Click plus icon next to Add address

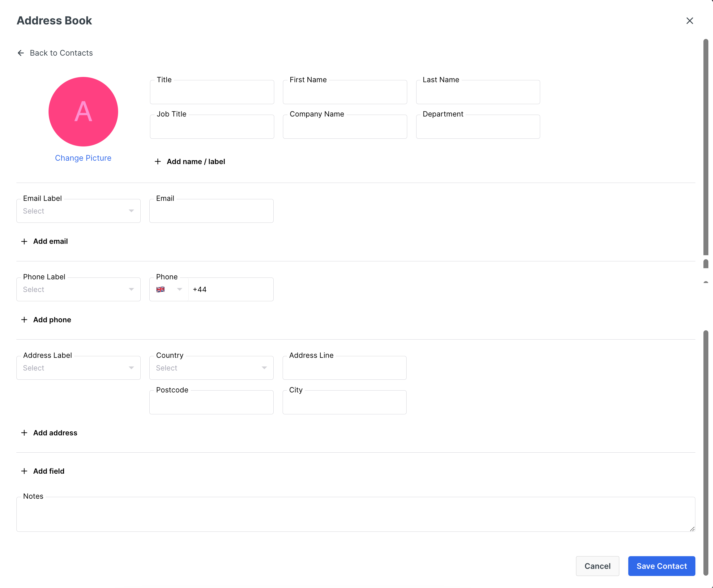[24, 433]
